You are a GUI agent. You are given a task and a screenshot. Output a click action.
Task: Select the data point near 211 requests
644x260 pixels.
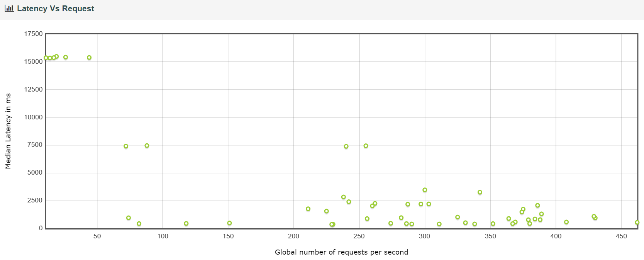308,209
